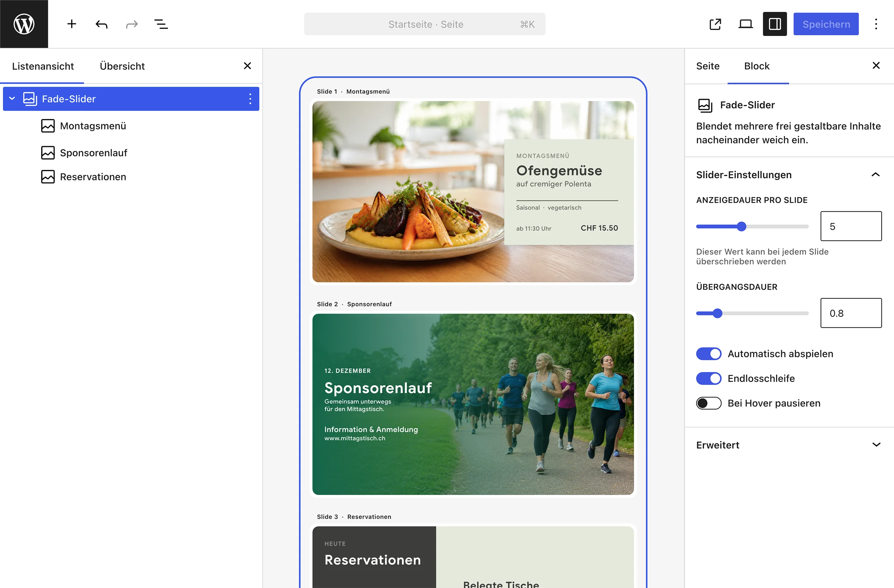This screenshot has height=588, width=894.
Task: Open the device preview laptop icon
Action: pyautogui.click(x=745, y=24)
